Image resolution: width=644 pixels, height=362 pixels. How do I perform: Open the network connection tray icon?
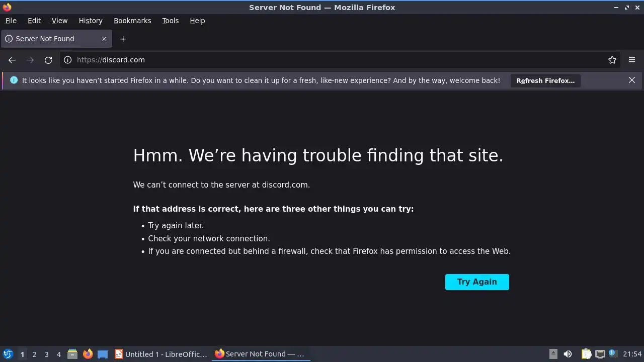(600, 354)
